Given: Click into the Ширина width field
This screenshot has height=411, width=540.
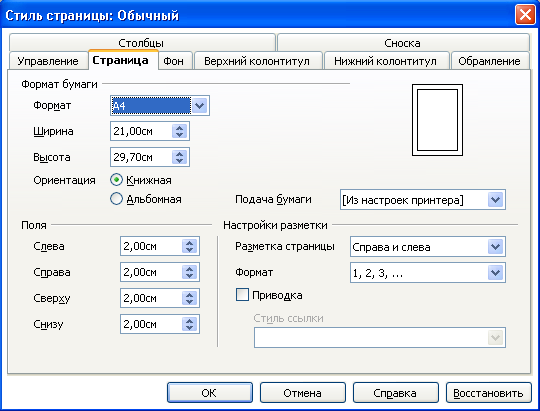Looking at the screenshot, I should tap(142, 131).
